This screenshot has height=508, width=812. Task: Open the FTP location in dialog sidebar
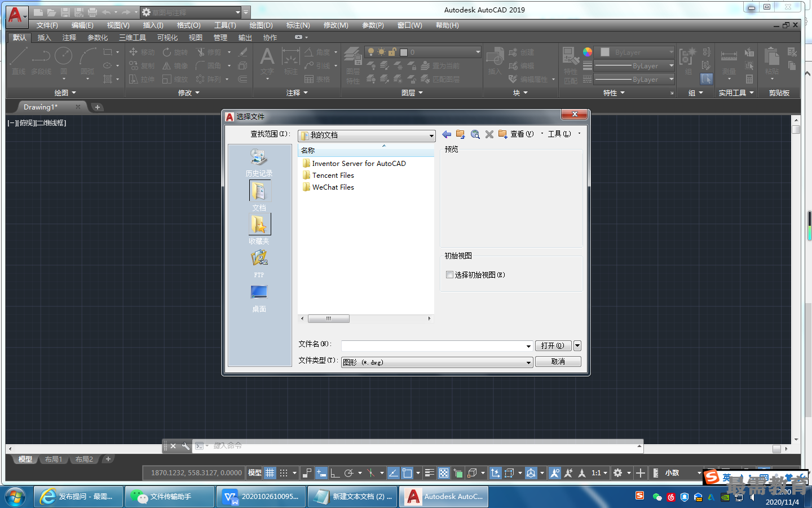point(259,264)
